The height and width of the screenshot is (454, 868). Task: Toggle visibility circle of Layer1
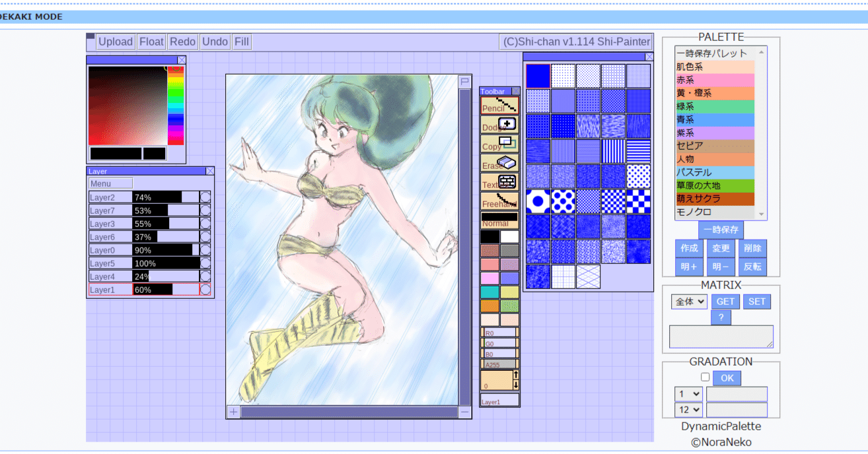pyautogui.click(x=205, y=289)
